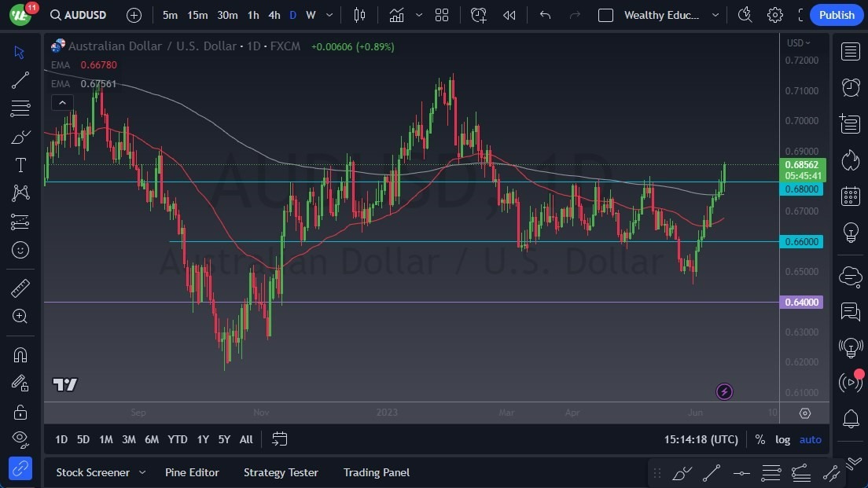This screenshot has height=488, width=868.
Task: Select the Text annotation tool
Action: [x=20, y=165]
